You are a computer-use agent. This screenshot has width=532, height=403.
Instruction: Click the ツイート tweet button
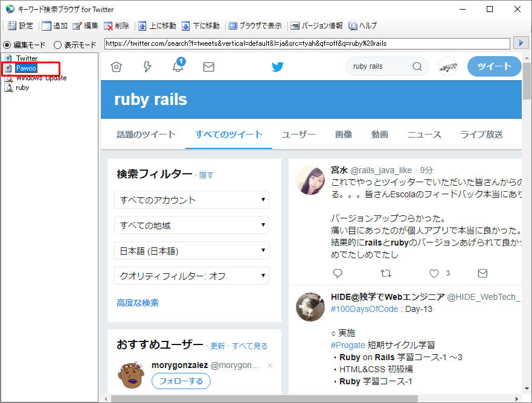494,66
